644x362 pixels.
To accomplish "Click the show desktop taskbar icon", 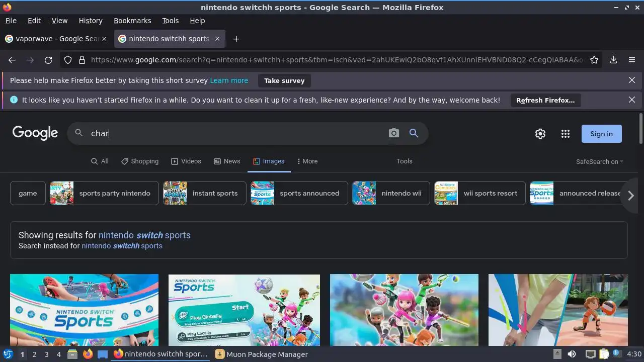I will coord(103,354).
